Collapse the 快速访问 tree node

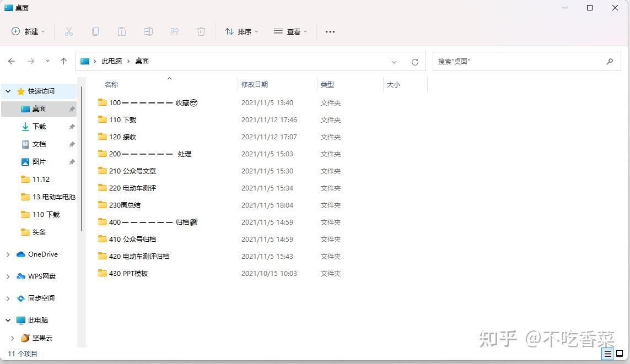(x=8, y=91)
